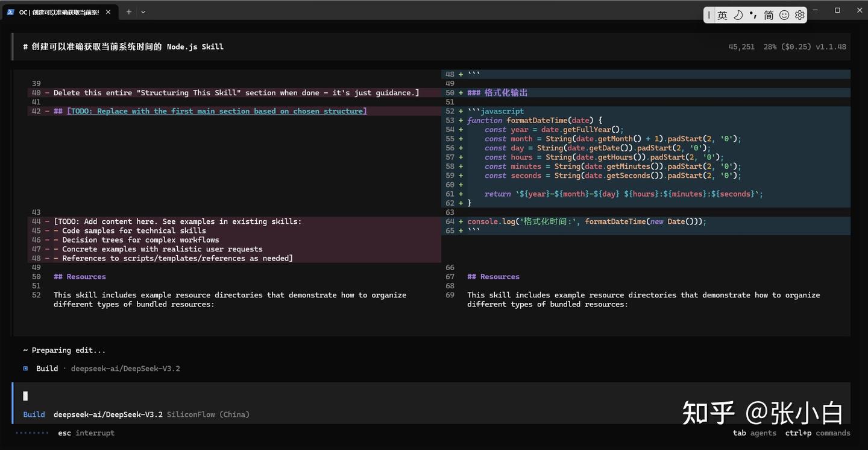Click the 'Code samples for technical skills' line
This screenshot has width=868, height=450.
[130, 230]
